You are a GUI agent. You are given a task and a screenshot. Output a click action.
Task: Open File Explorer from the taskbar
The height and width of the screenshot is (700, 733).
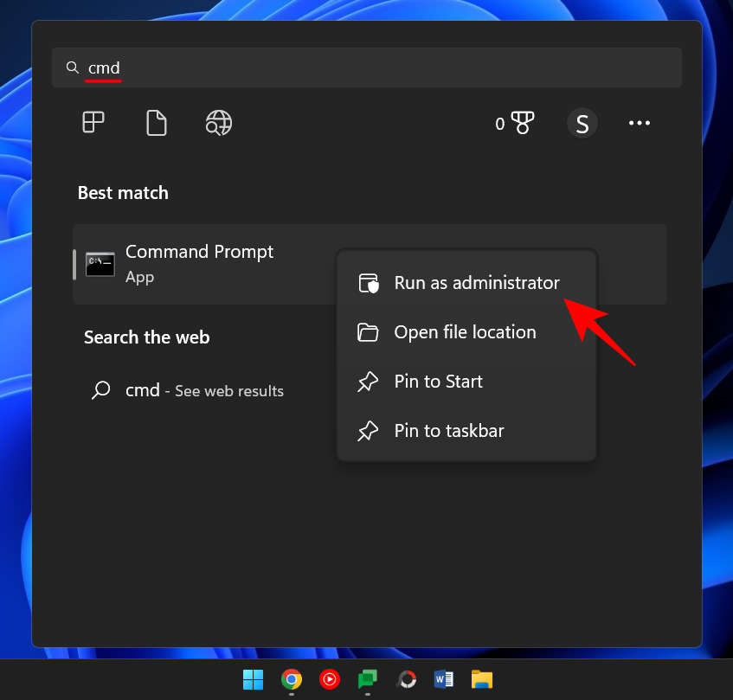click(x=481, y=680)
